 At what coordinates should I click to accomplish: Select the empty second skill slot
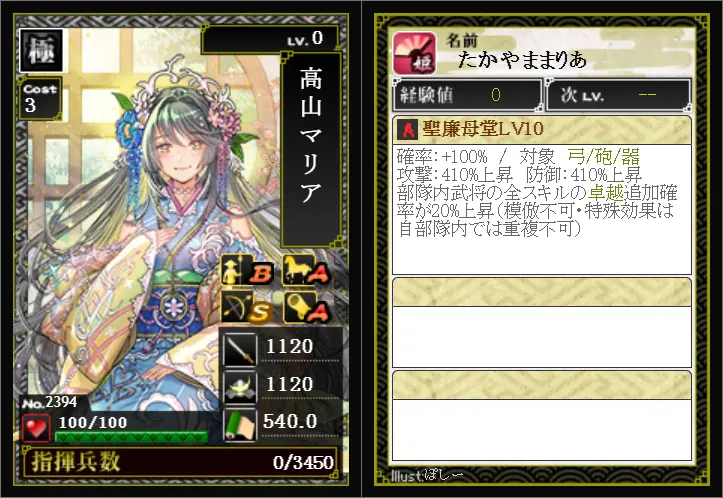coord(542,322)
